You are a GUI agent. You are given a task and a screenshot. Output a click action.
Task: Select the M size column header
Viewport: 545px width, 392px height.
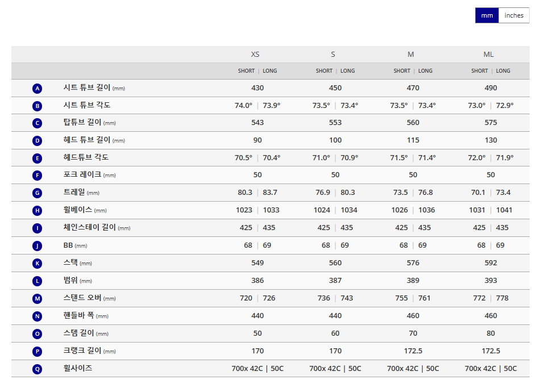[x=410, y=55]
